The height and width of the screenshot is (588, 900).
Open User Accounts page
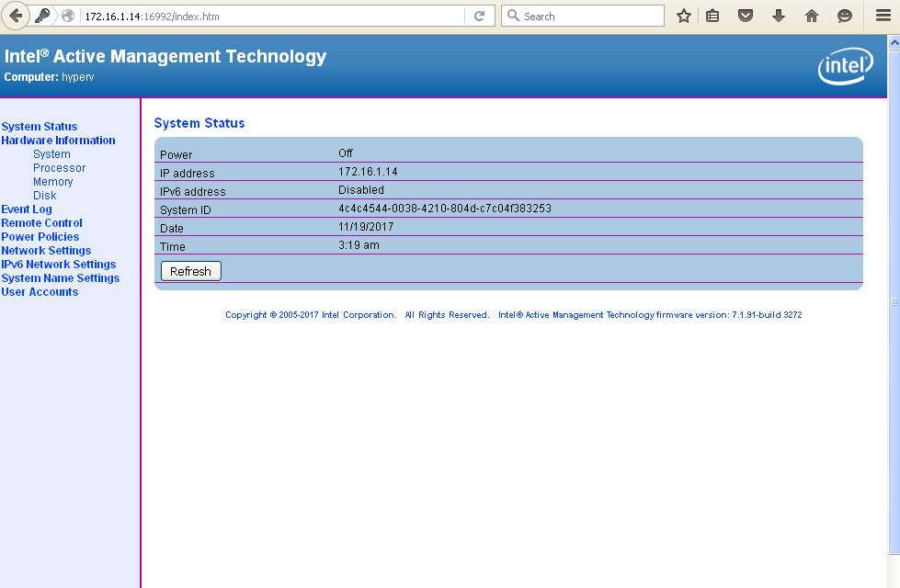(x=40, y=291)
